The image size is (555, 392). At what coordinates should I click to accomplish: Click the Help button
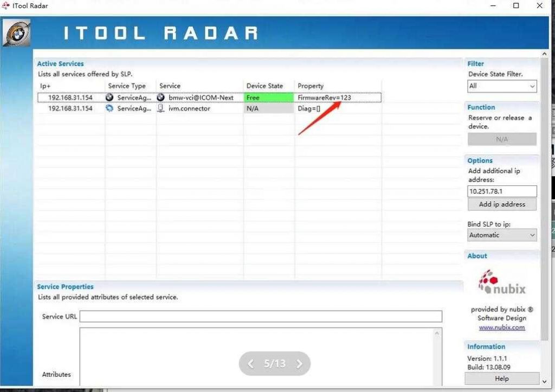pos(502,378)
